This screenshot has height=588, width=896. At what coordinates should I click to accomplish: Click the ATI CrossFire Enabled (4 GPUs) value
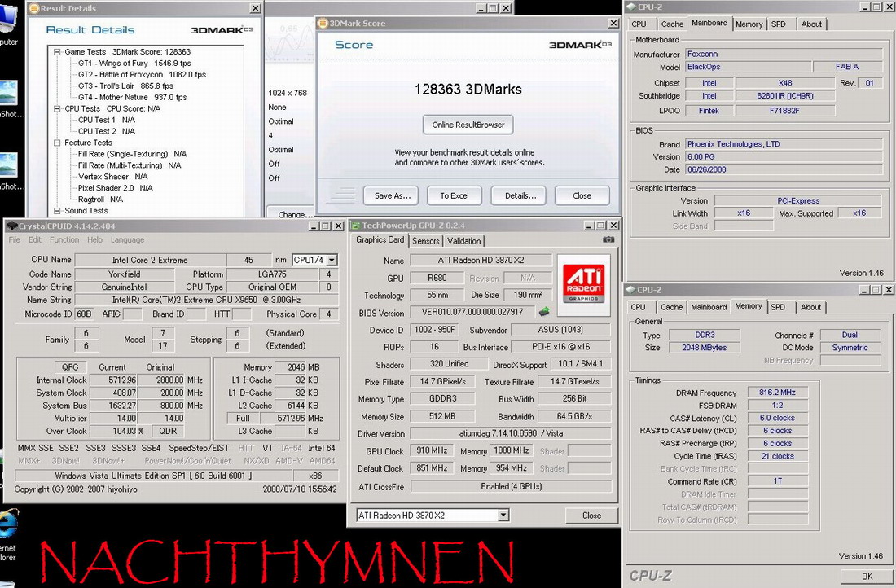(x=511, y=486)
